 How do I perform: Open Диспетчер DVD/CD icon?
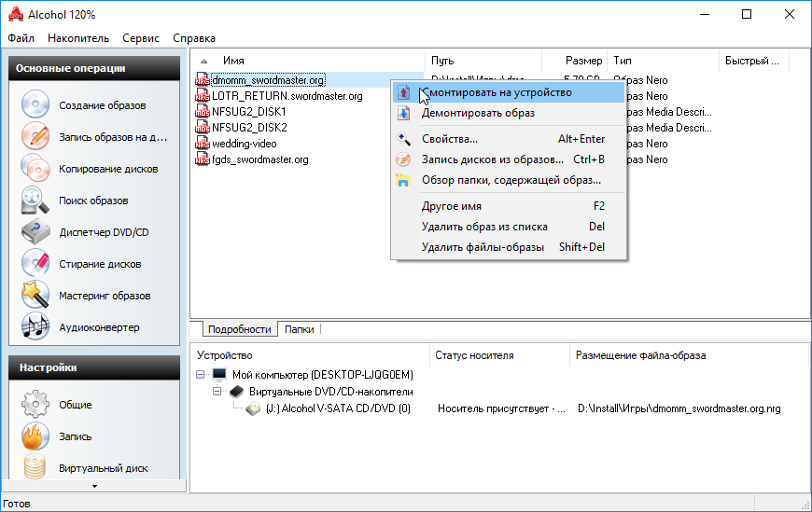pyautogui.click(x=35, y=232)
